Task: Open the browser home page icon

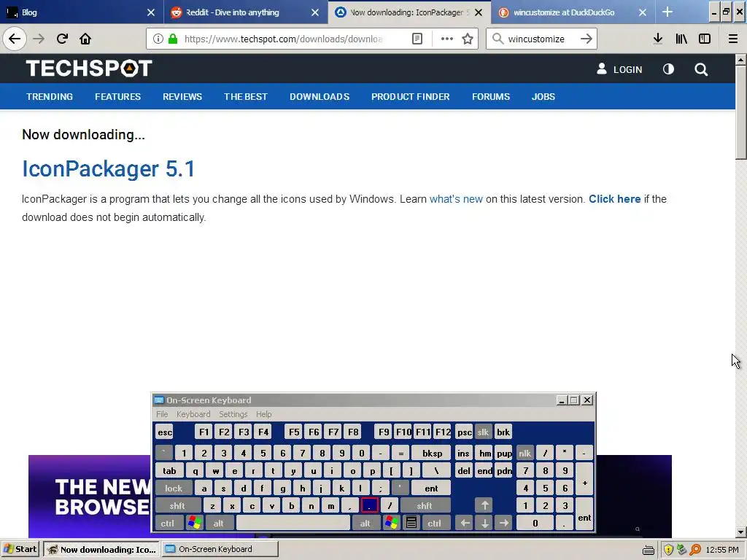Action: pos(85,39)
